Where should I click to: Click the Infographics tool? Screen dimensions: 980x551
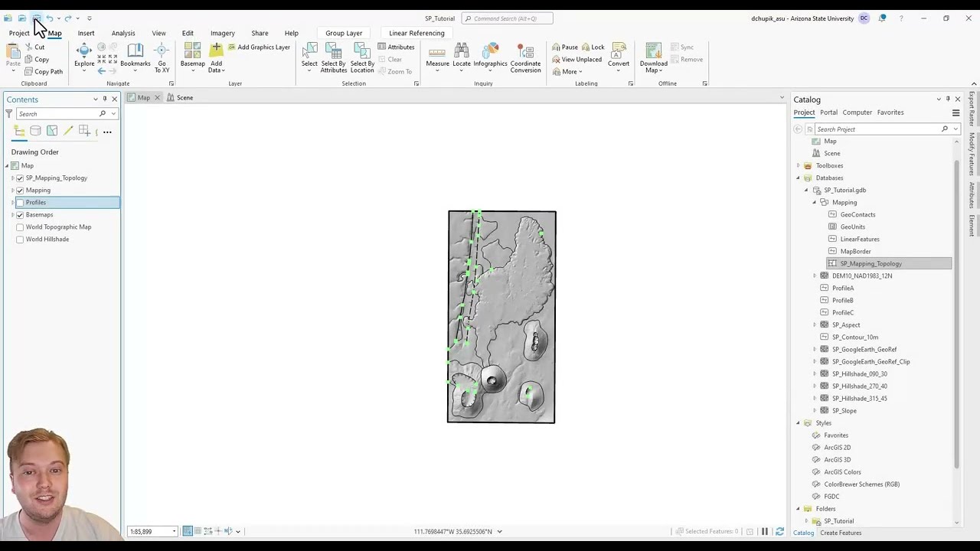pyautogui.click(x=490, y=58)
